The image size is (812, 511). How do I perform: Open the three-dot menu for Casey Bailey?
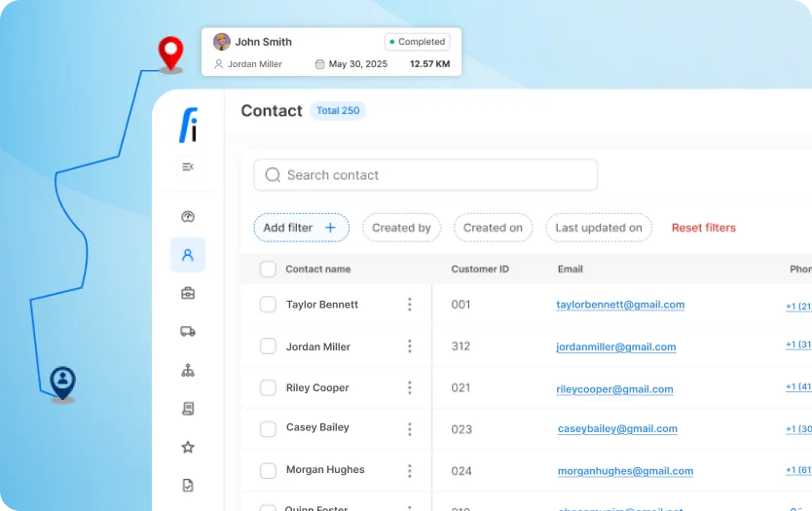410,429
